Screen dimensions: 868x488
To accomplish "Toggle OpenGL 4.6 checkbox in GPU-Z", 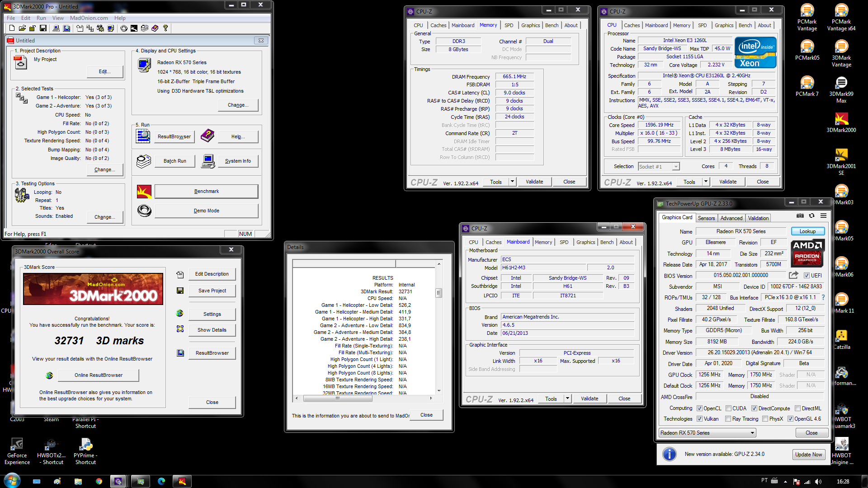I will [x=790, y=419].
